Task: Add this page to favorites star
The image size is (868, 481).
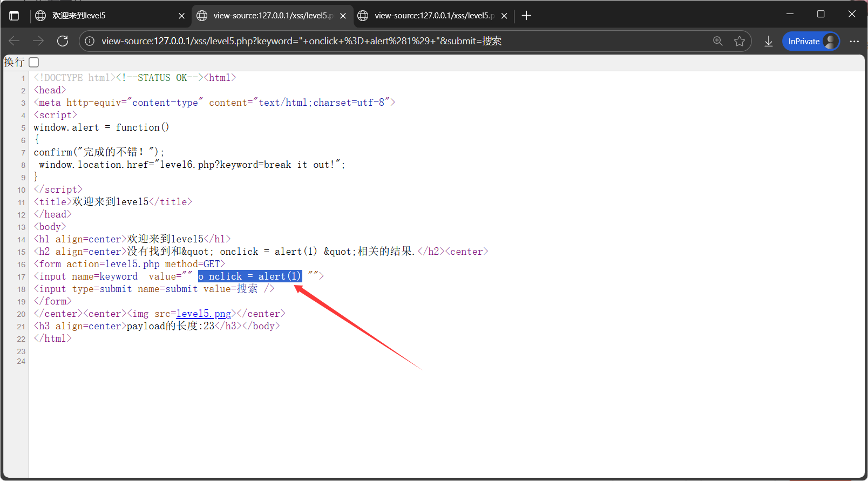Action: pos(740,41)
